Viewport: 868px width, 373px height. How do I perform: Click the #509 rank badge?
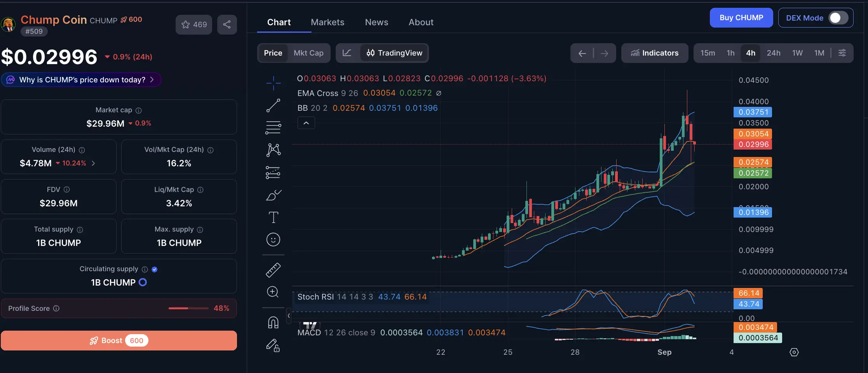[34, 31]
